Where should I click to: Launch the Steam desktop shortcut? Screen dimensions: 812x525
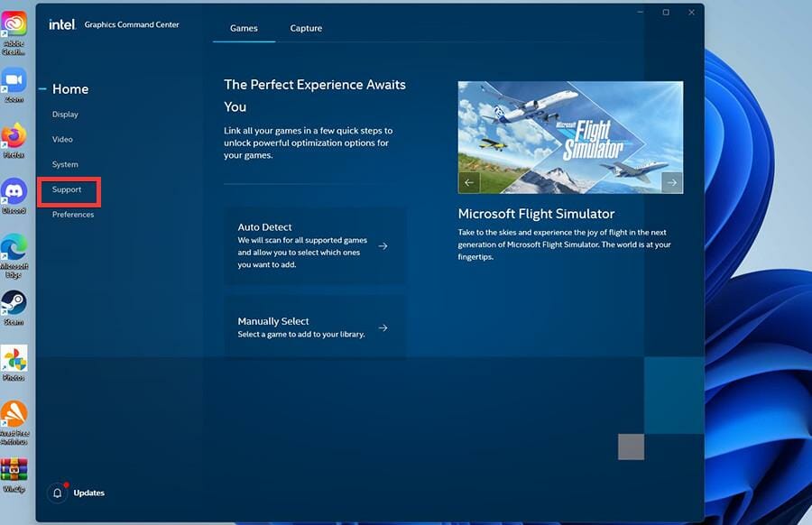pos(14,308)
